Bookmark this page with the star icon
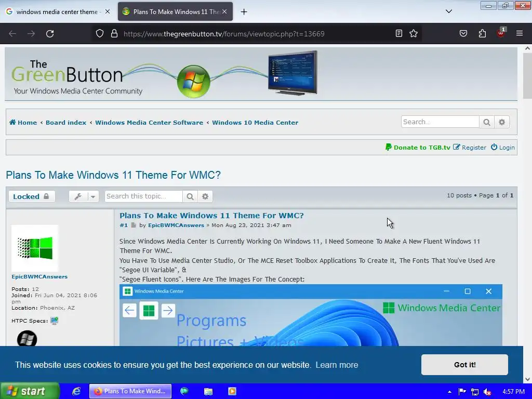 [x=413, y=33]
